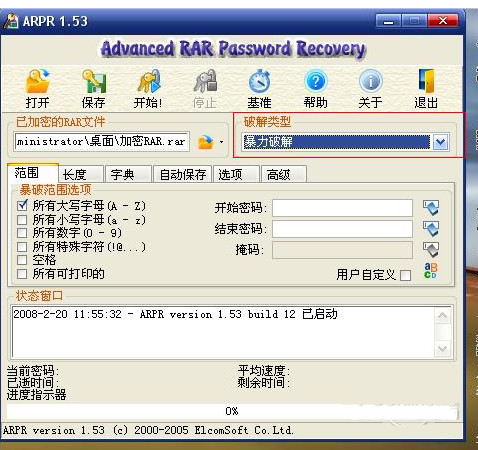
Task: Click the 打开 (Open) toolbar icon
Action: [x=38, y=81]
